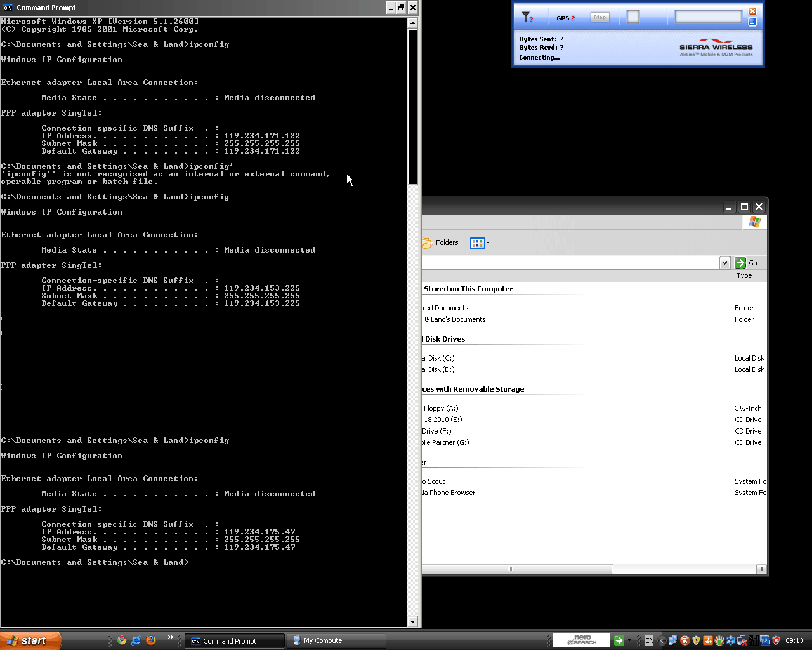The image size is (812, 650).
Task: Click the disconnected network tray icon with red X
Action: (x=742, y=640)
